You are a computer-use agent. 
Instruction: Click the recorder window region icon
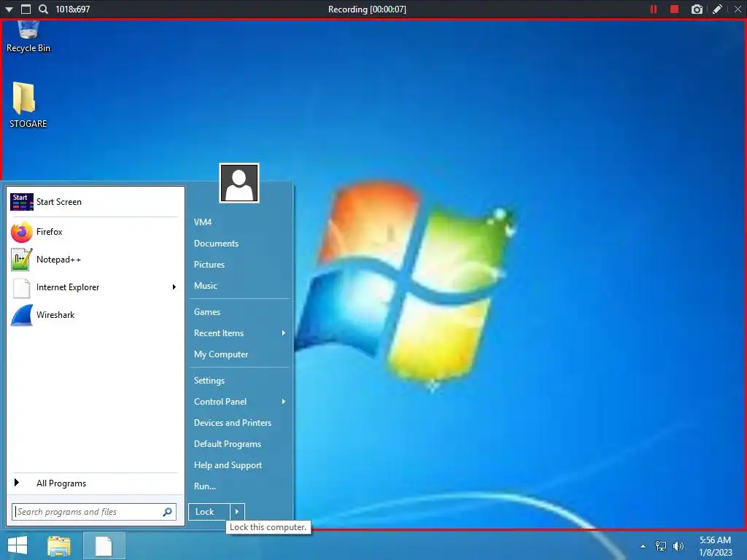click(26, 9)
